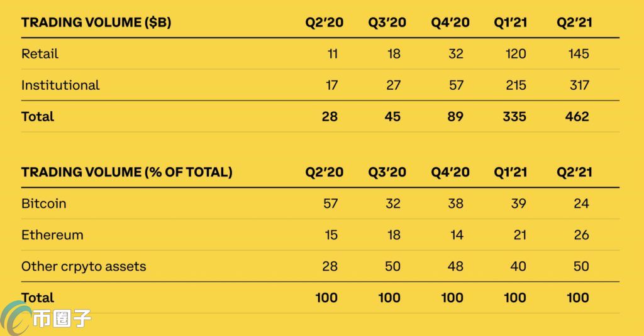The image size is (644, 336).
Task: Click the Retail row label
Action: tap(40, 54)
